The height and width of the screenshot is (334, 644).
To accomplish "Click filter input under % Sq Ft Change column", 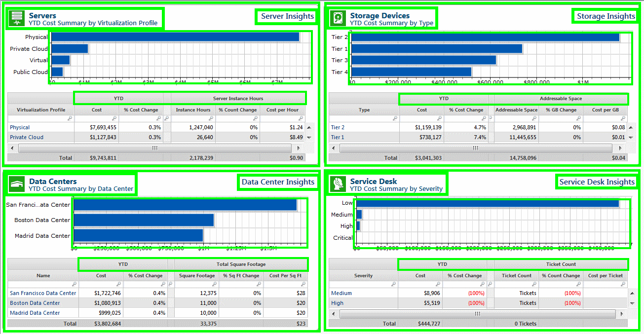I will click(240, 284).
